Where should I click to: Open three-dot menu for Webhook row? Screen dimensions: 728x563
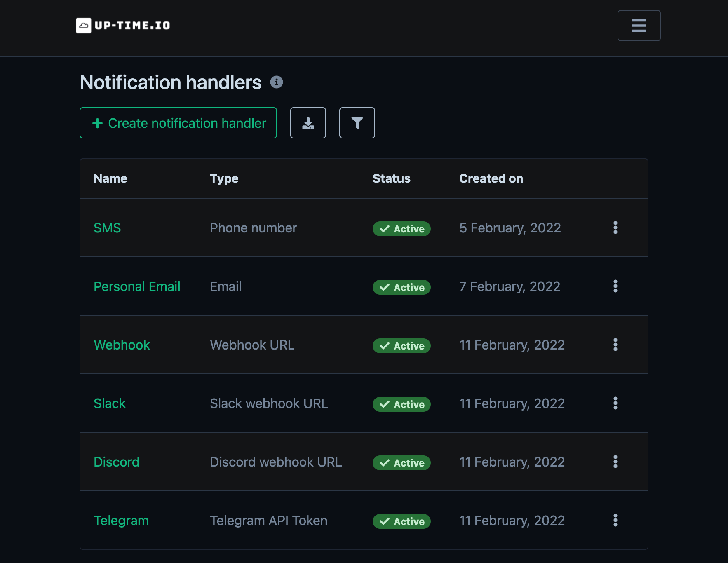coord(615,345)
